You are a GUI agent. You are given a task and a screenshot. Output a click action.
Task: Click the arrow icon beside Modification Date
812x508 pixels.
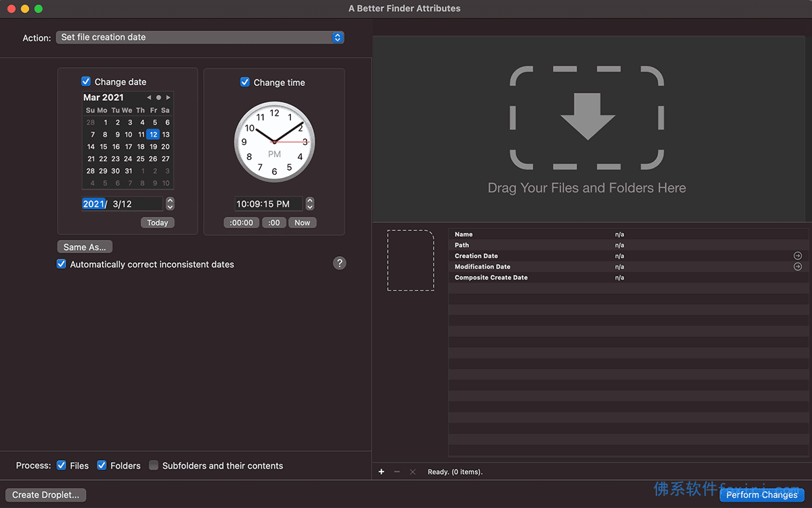(x=798, y=267)
